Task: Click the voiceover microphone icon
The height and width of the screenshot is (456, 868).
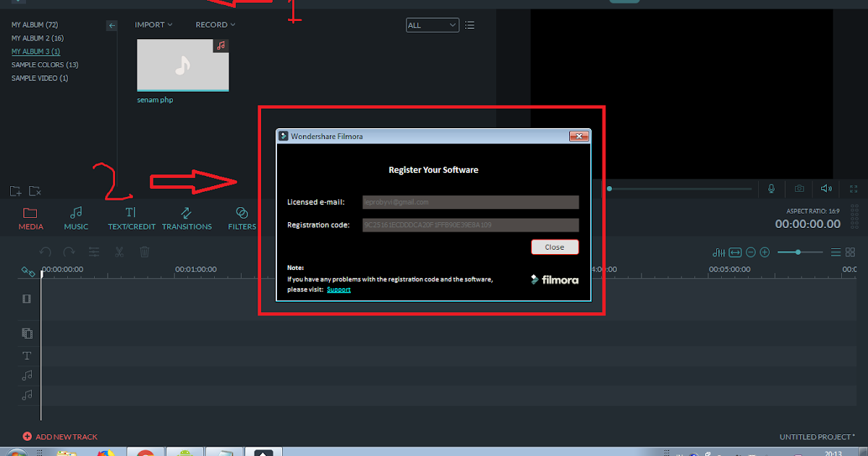Action: 771,188
